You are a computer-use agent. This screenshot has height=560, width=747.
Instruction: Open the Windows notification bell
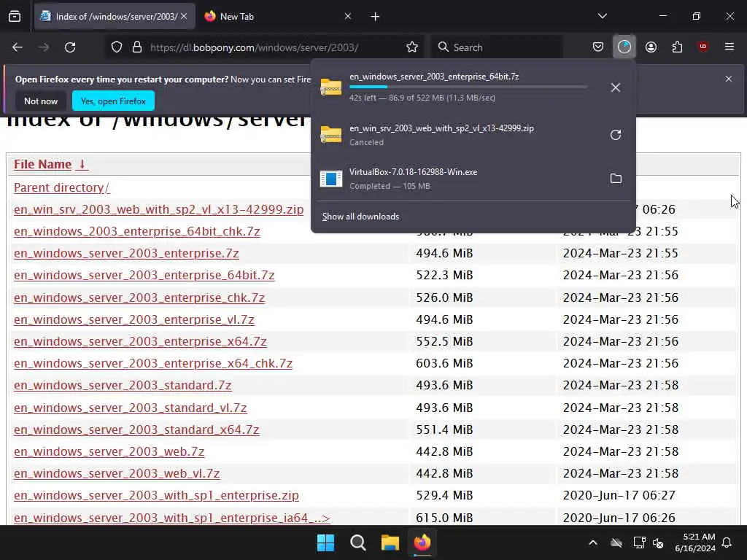point(727,542)
